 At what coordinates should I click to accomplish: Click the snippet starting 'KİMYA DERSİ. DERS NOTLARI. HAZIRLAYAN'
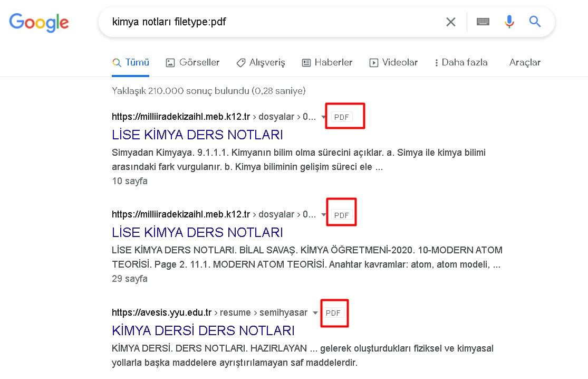303,355
